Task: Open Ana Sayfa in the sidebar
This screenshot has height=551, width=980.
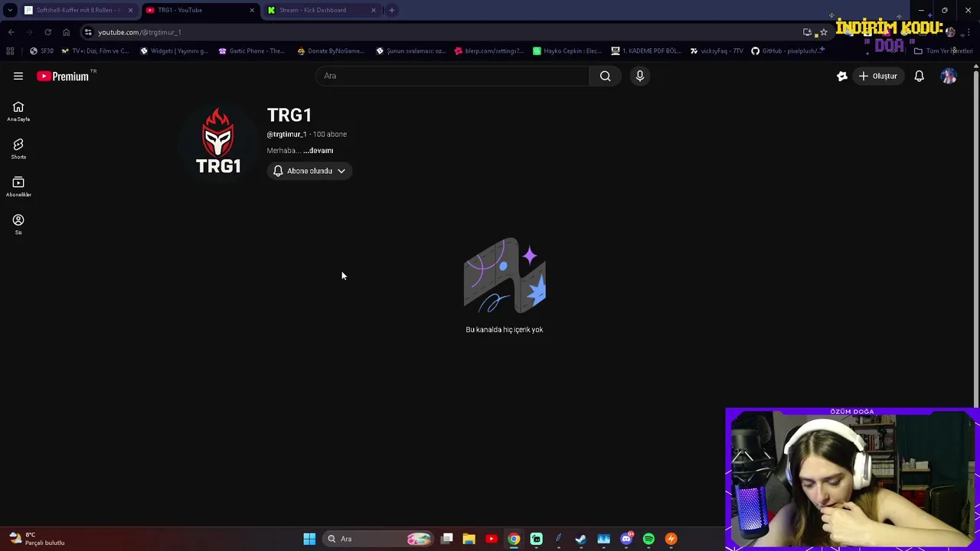Action: coord(18,112)
